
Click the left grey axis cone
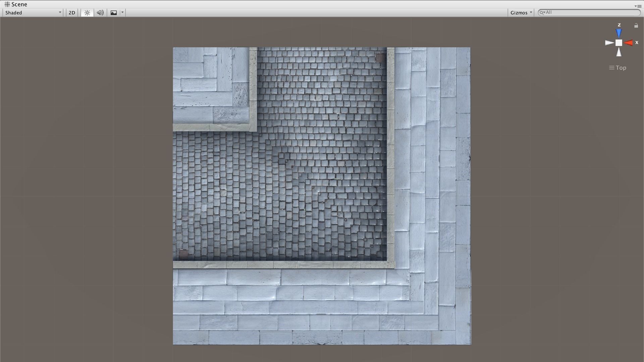pyautogui.click(x=609, y=43)
